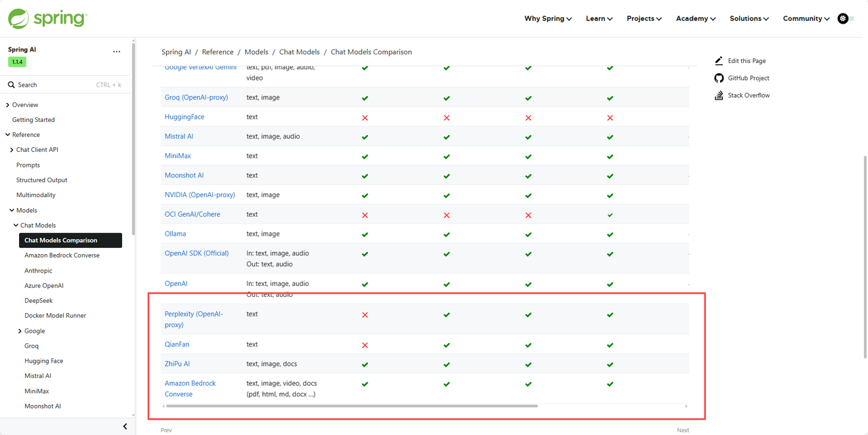Open Structured Output in sidebar
This screenshot has height=435, width=868.
41,180
